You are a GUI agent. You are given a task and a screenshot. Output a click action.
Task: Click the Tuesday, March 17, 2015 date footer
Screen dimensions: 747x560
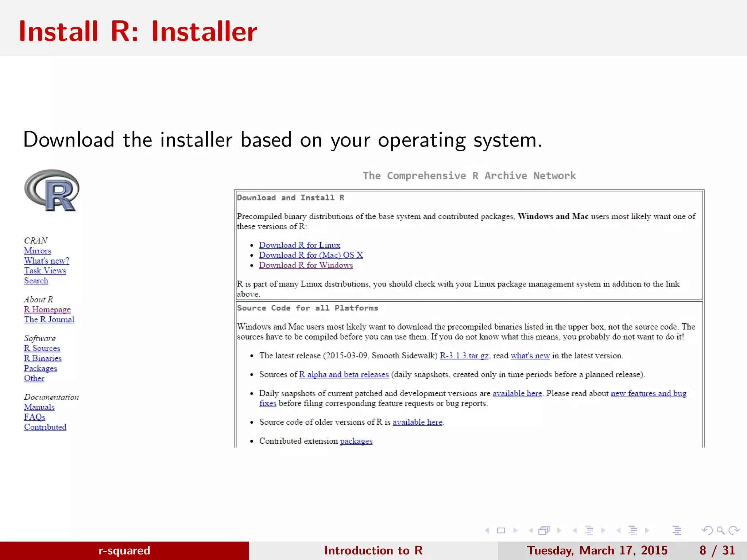click(597, 551)
